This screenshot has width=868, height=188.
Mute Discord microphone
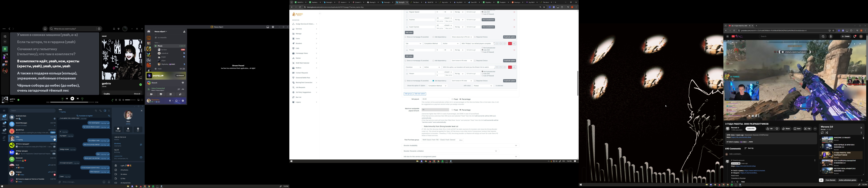point(170,101)
